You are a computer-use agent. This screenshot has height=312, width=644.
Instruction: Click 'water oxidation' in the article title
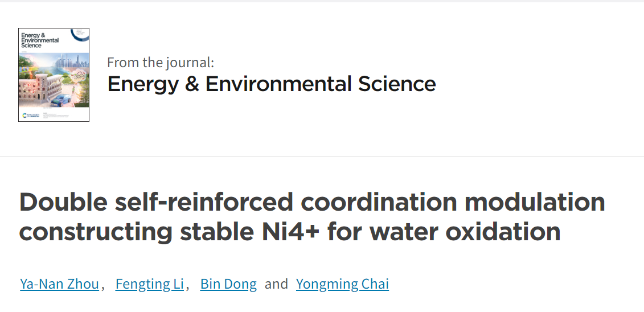coord(465,232)
